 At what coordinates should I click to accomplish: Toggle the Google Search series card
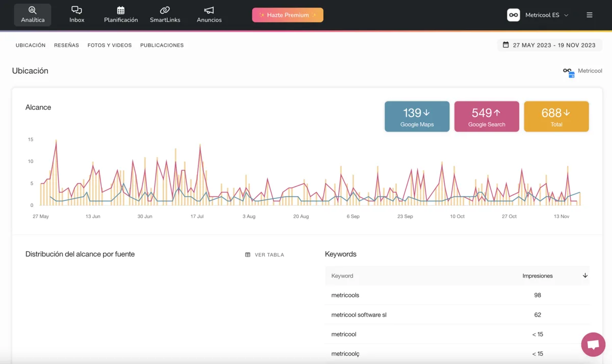pos(487,117)
